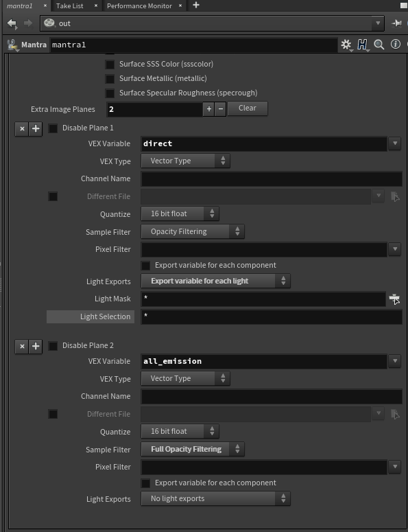Switch to the Take List tab

coord(69,5)
